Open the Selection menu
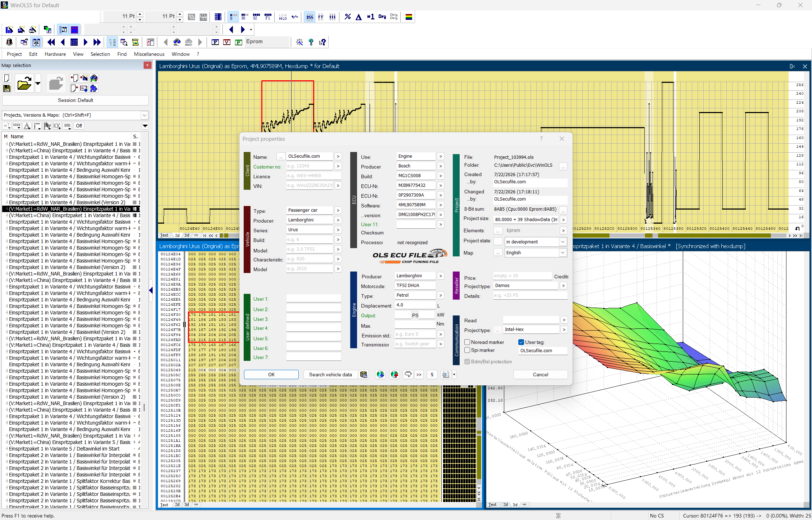The width and height of the screenshot is (812, 520). point(100,54)
